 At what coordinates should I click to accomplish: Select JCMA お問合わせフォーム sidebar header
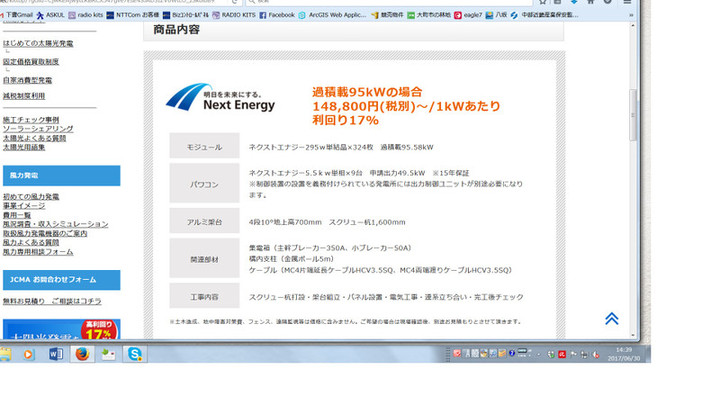coord(61,280)
